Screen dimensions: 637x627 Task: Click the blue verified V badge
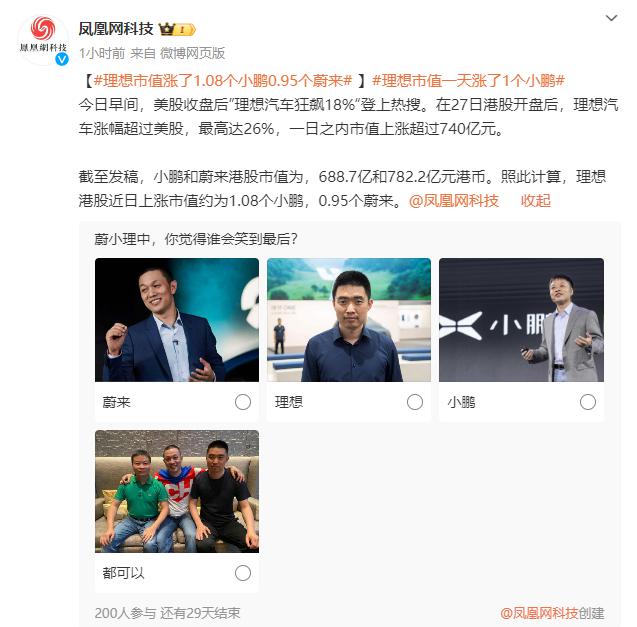(62, 59)
